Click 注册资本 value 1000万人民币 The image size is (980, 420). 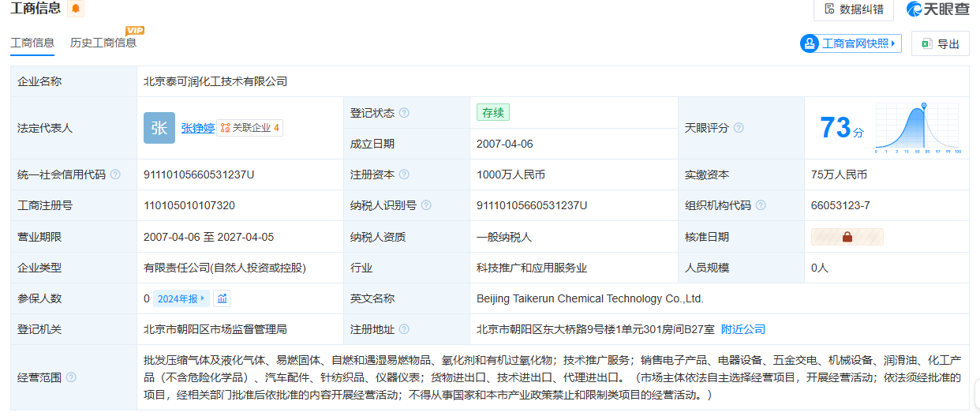(511, 174)
